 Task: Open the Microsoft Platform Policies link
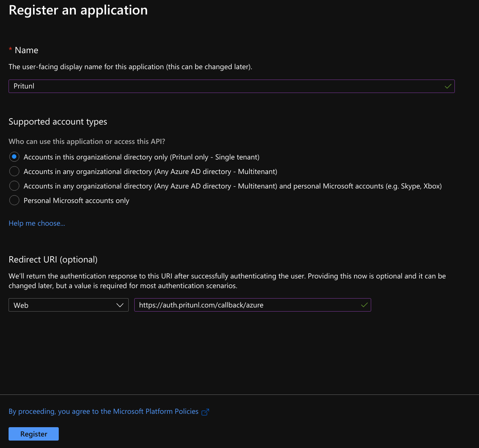point(103,411)
